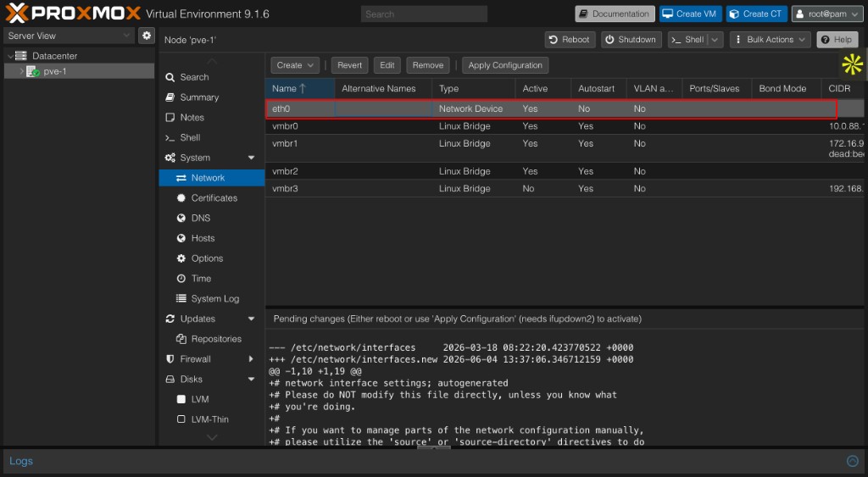This screenshot has width=868, height=477.
Task: Click the Datacenter server icon
Action: pos(21,56)
